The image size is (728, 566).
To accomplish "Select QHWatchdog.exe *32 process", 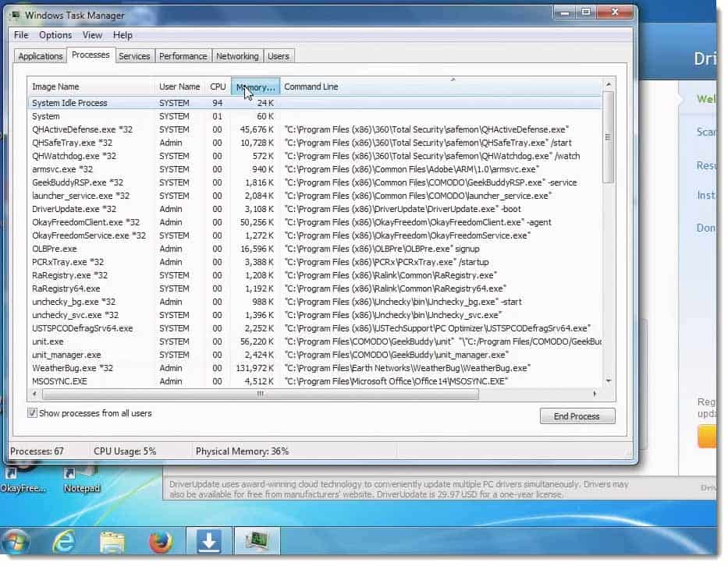I will [x=314, y=156].
